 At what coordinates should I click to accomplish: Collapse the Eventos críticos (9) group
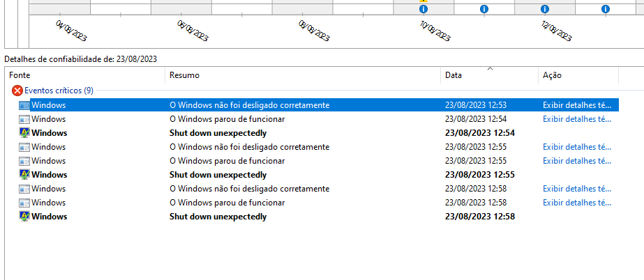(x=59, y=91)
